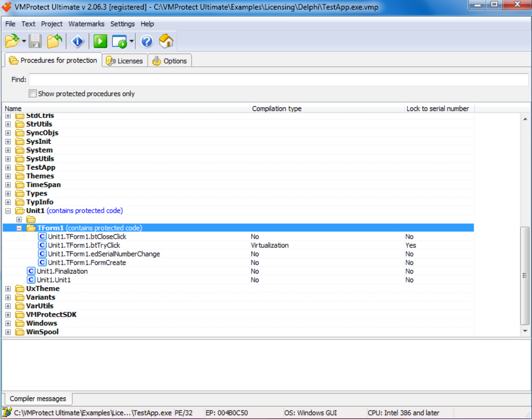The height and width of the screenshot is (419, 532).
Task: Switch to the Options tab
Action: point(170,61)
